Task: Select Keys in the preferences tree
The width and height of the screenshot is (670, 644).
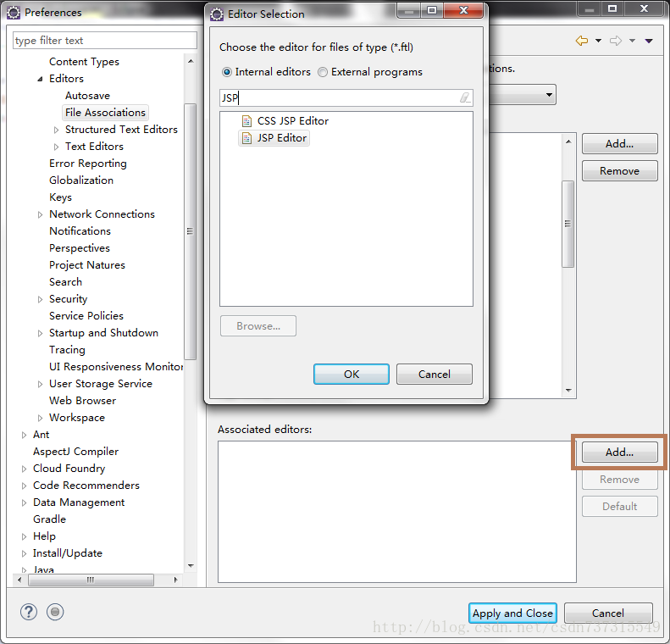Action: pos(61,197)
